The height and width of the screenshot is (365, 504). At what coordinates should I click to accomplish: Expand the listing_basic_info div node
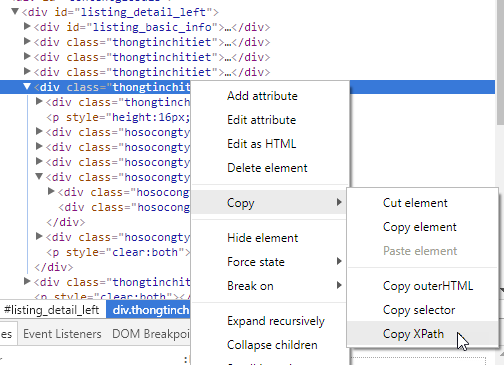pos(27,26)
